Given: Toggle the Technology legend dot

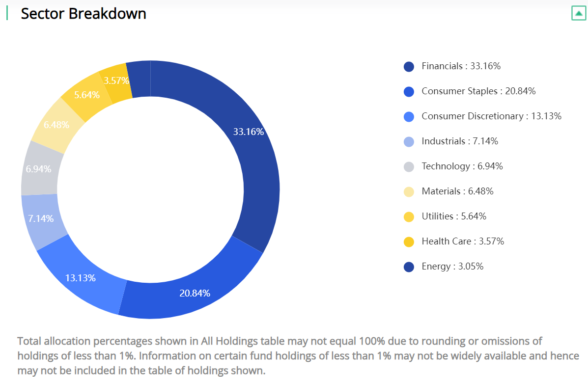Looking at the screenshot, I should 409,166.
